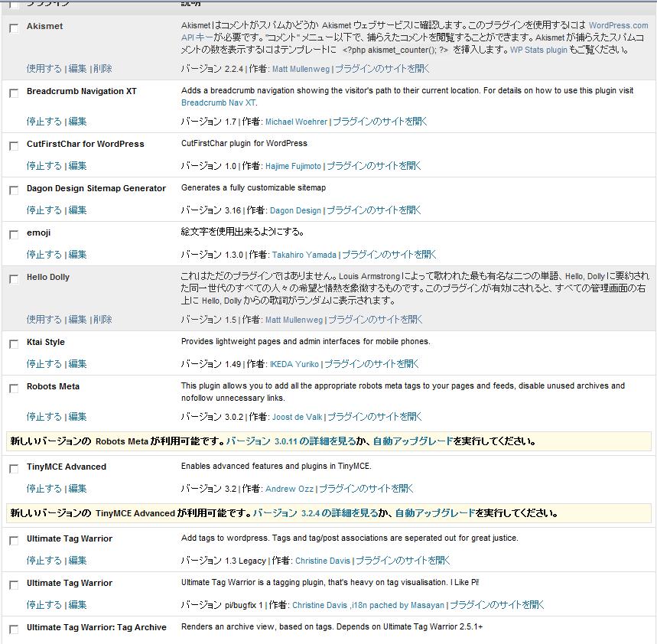
Task: Deactivate Breadcrumb Navigation XT with 停止する
Action: pyautogui.click(x=44, y=122)
